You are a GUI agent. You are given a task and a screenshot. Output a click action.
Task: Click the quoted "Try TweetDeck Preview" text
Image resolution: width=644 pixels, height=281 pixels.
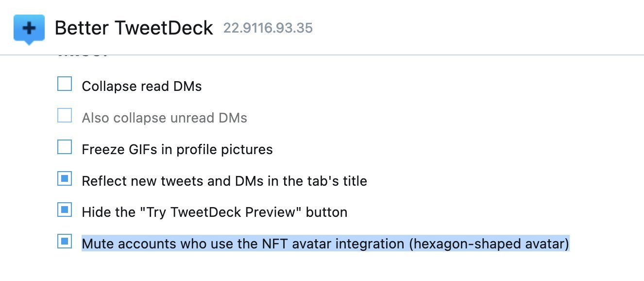(x=217, y=212)
